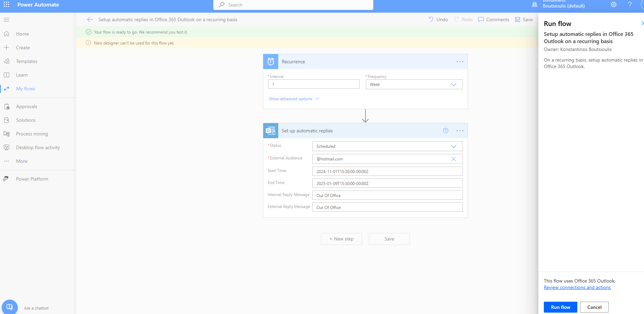Click the Approvals icon
This screenshot has width=644, height=314.
click(6, 106)
